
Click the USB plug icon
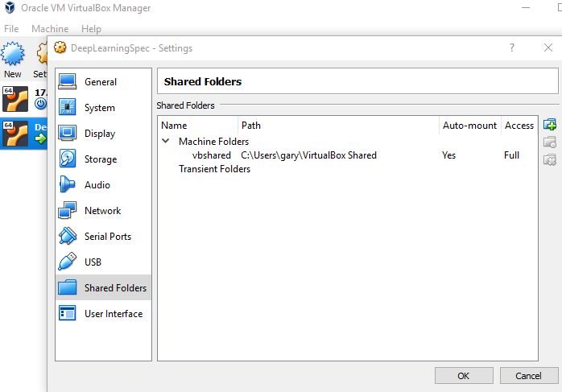[x=68, y=262]
